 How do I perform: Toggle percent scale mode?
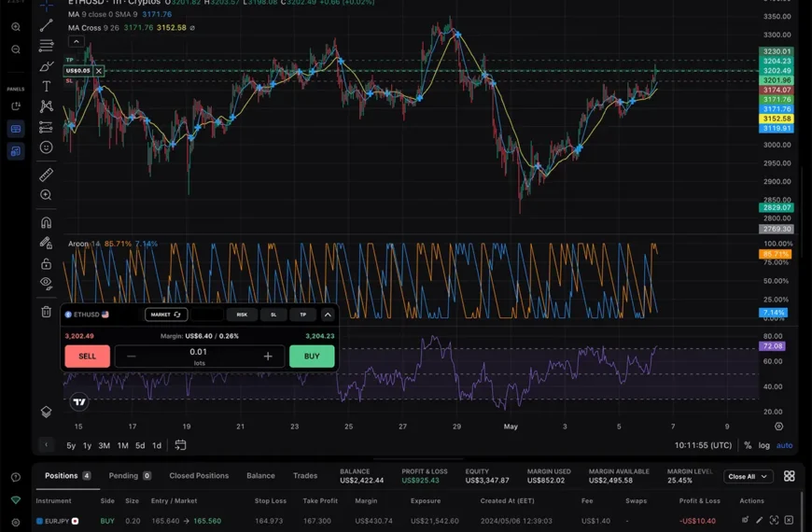748,445
